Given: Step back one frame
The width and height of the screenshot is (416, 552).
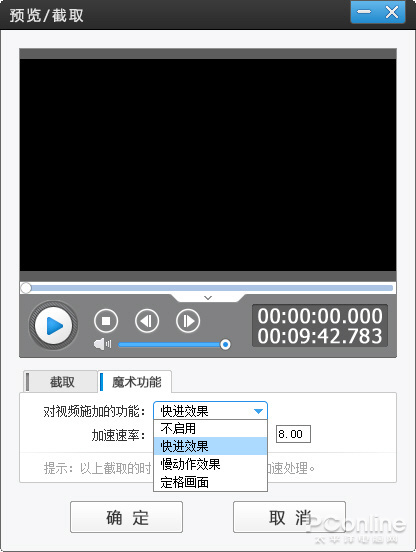Looking at the screenshot, I should click(x=147, y=321).
